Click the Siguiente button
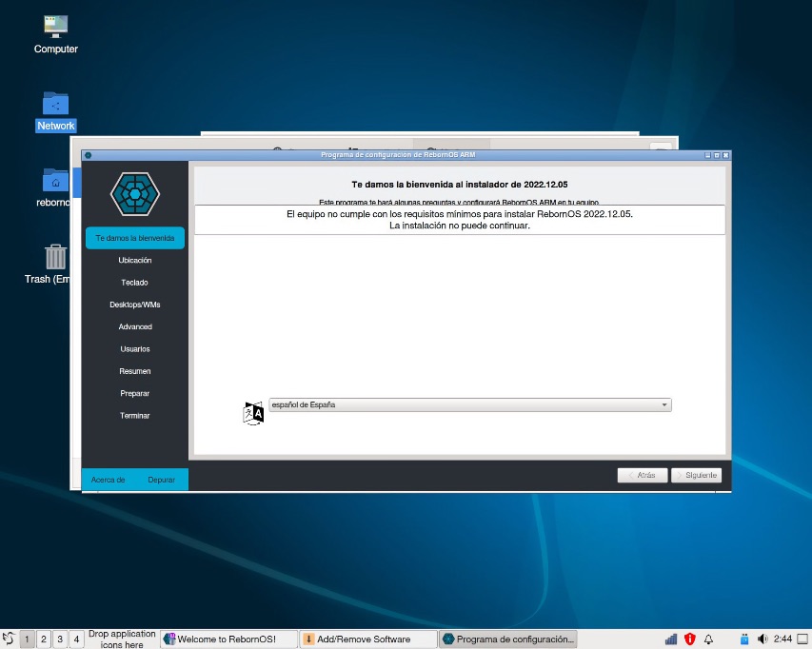This screenshot has height=649, width=812. tap(696, 475)
